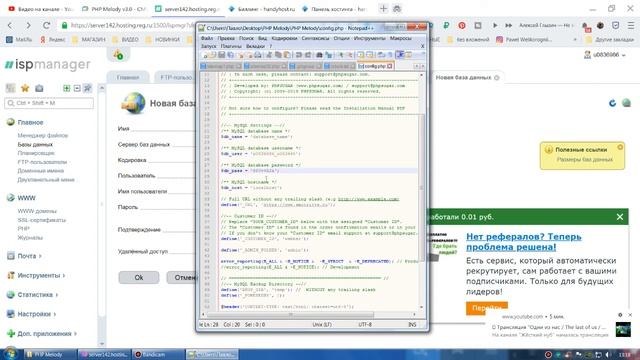The height and width of the screenshot is (360, 640).
Task: Click the cut (scissors) icon in Notepad++
Action: pyautogui.click(x=269, y=55)
